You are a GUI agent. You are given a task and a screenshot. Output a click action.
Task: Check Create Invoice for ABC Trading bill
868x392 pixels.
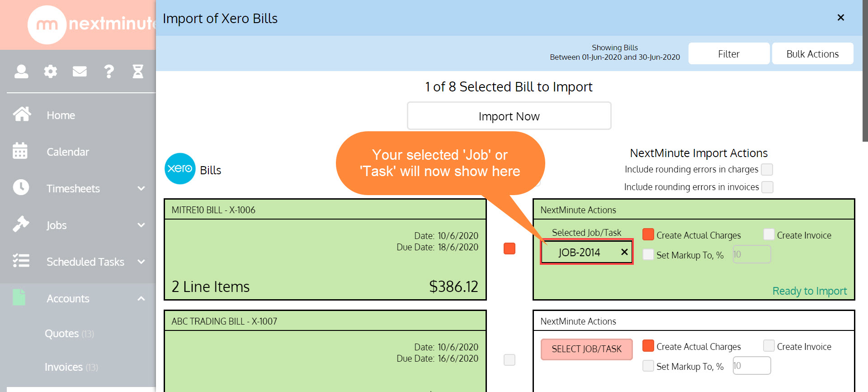point(769,346)
